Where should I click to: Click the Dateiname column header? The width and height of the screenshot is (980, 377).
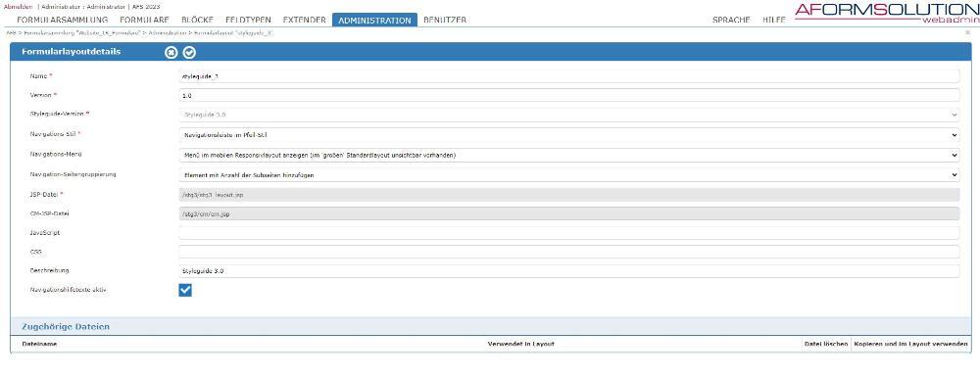click(x=39, y=344)
